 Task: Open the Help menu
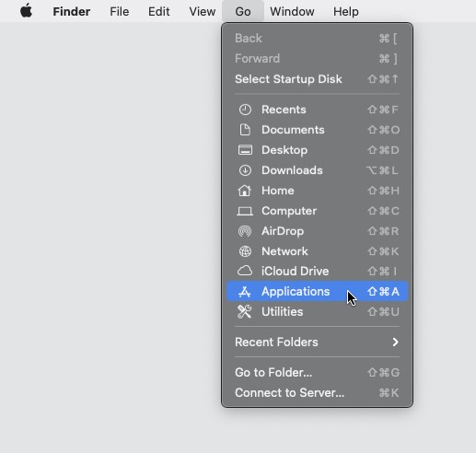point(346,11)
